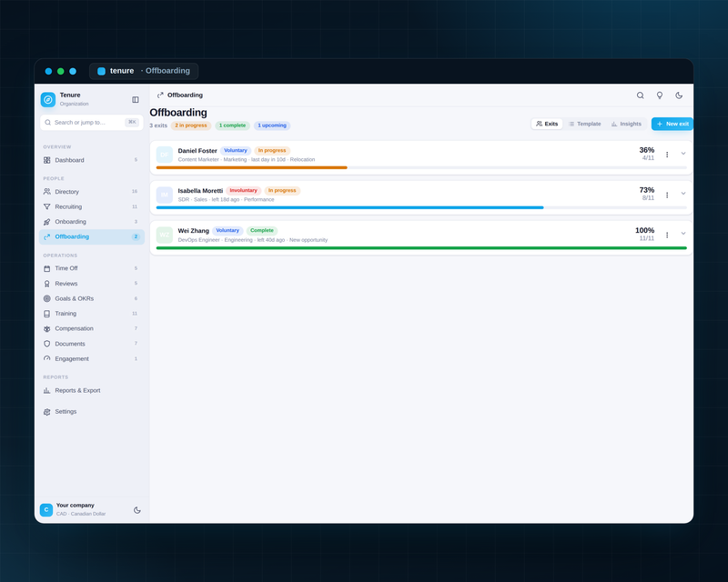Toggle theme moon icon beside Your company
Viewport: 728px width, 582px height.
[137, 510]
